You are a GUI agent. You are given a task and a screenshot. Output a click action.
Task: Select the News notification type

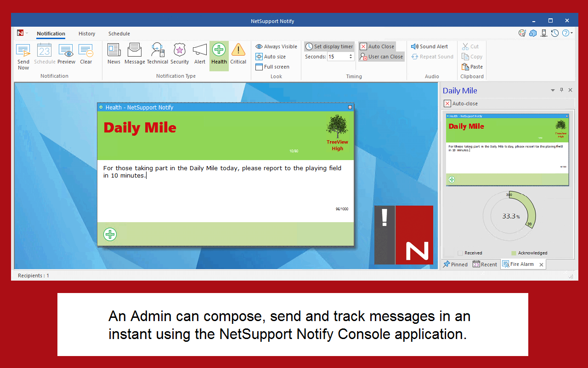point(114,54)
